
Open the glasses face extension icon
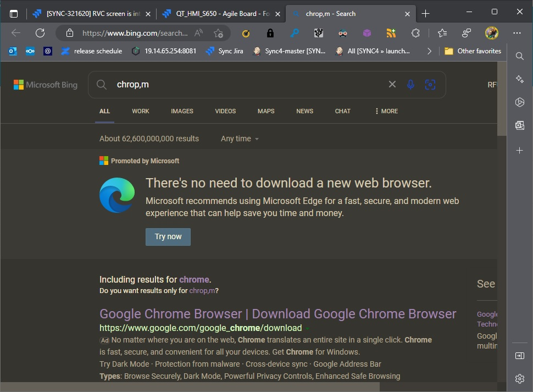[343, 34]
